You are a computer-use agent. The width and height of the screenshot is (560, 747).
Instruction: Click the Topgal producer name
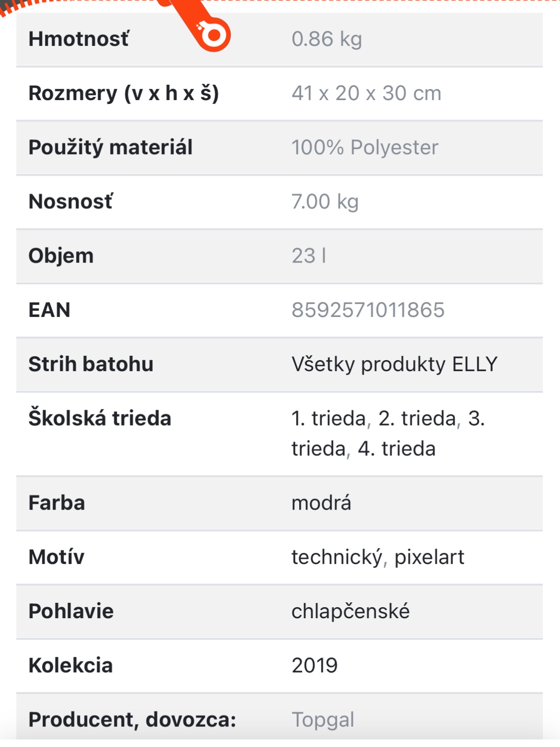click(x=323, y=720)
